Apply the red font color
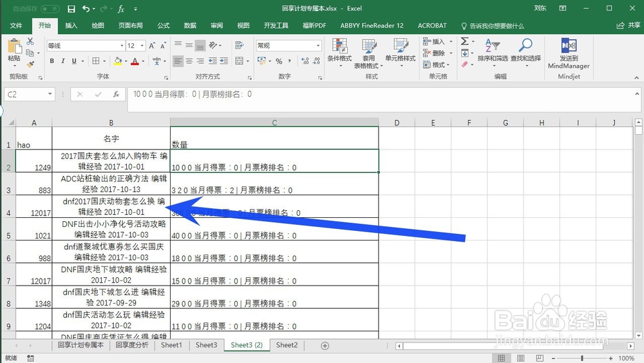 point(135,61)
